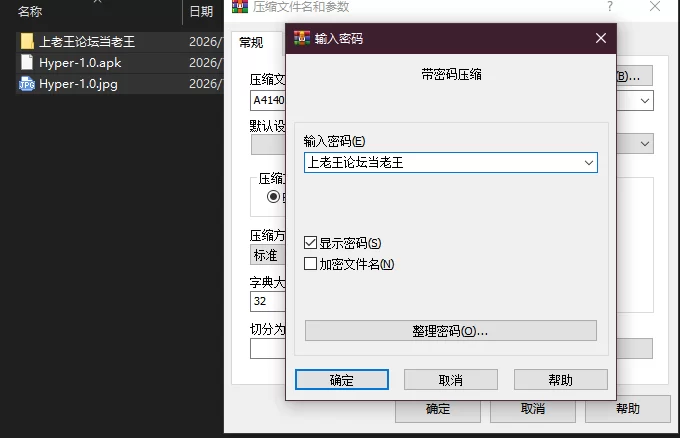680x438 pixels.
Task: Click the WinRAR icon in the 输入密码 title bar
Action: (302, 38)
